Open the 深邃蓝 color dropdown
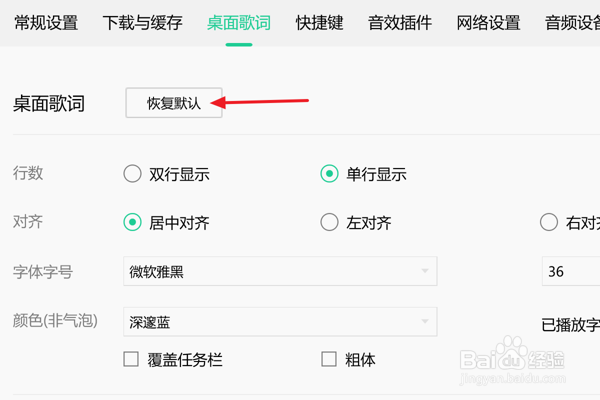 pyautogui.click(x=280, y=322)
